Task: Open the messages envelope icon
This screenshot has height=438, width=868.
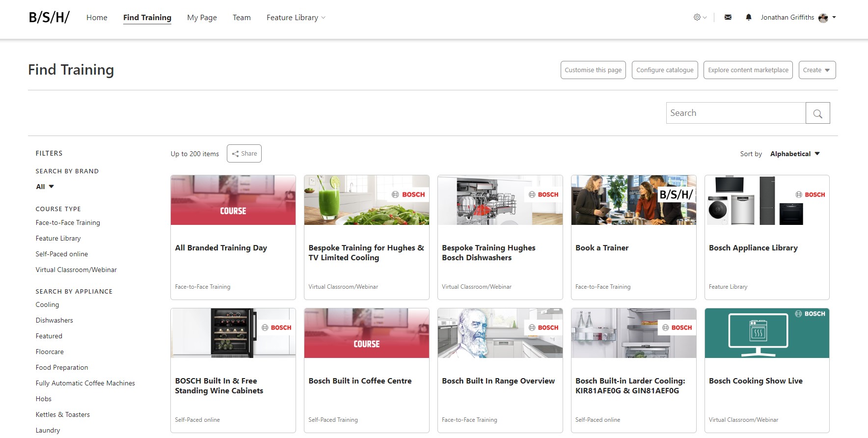Action: point(728,17)
